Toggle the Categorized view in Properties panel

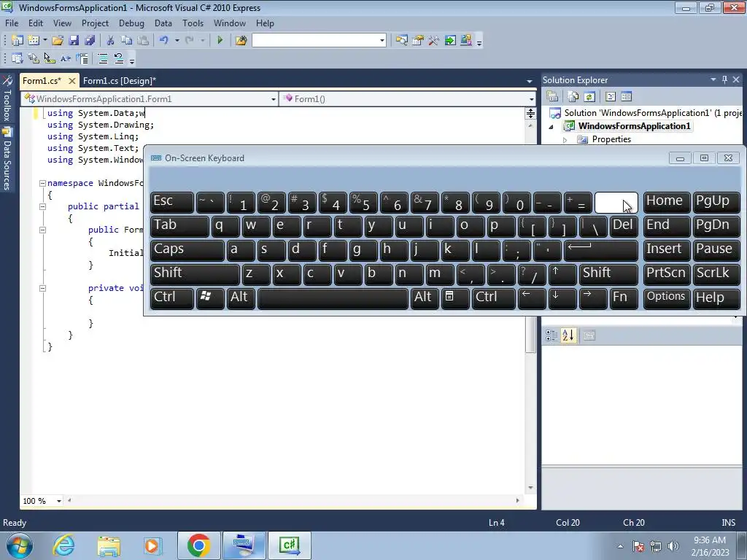click(551, 335)
